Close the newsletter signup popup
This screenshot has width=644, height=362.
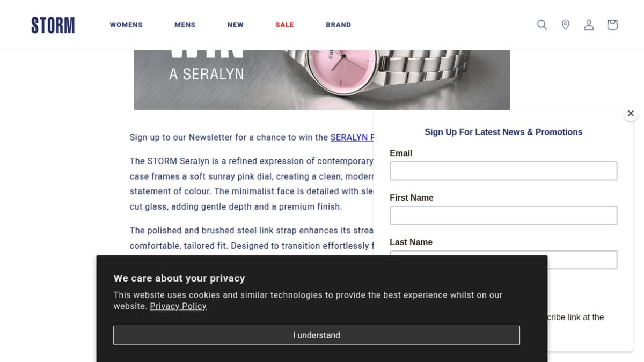point(631,113)
